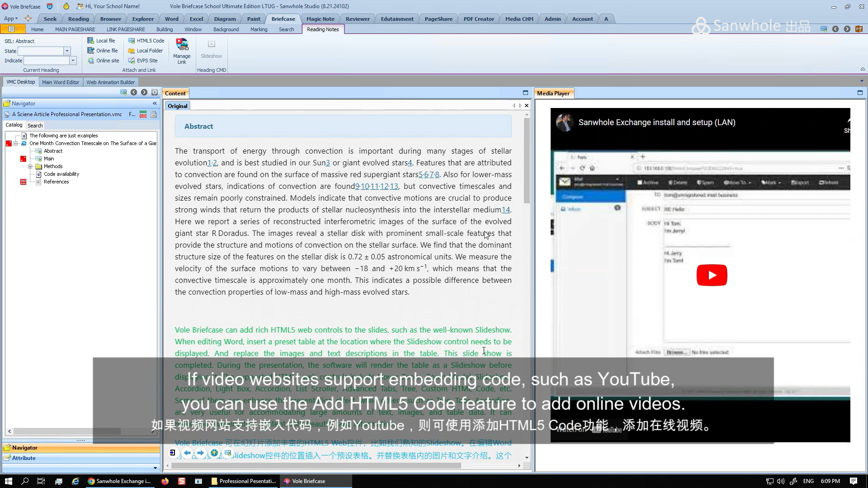
Task: Click the back arrow above Navigator
Action: click(134, 92)
